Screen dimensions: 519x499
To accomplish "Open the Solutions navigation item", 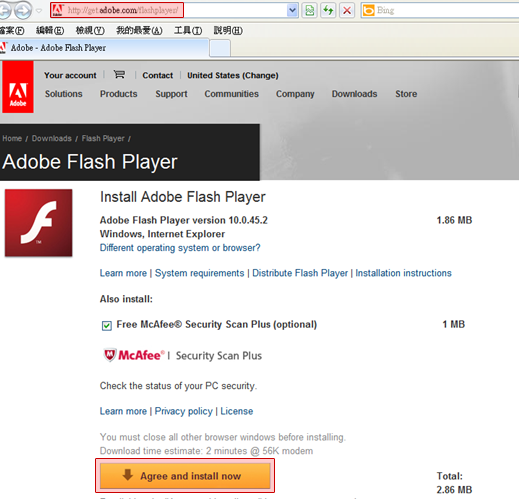I will (64, 94).
